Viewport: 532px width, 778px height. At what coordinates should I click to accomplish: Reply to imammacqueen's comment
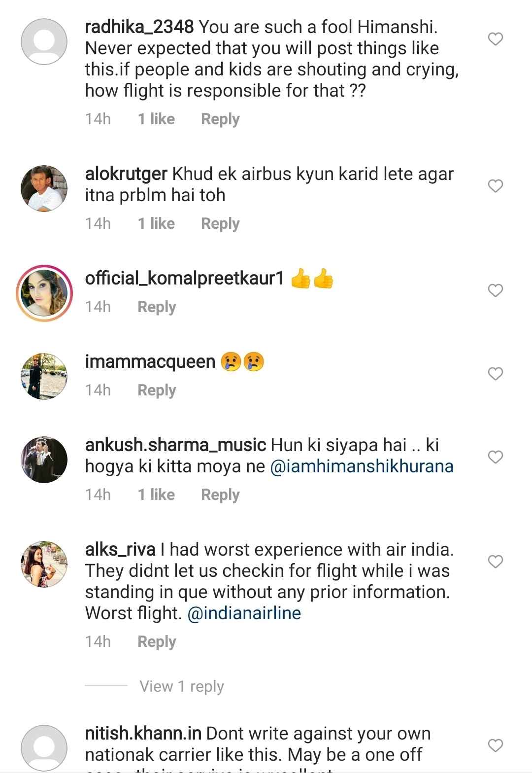[157, 390]
